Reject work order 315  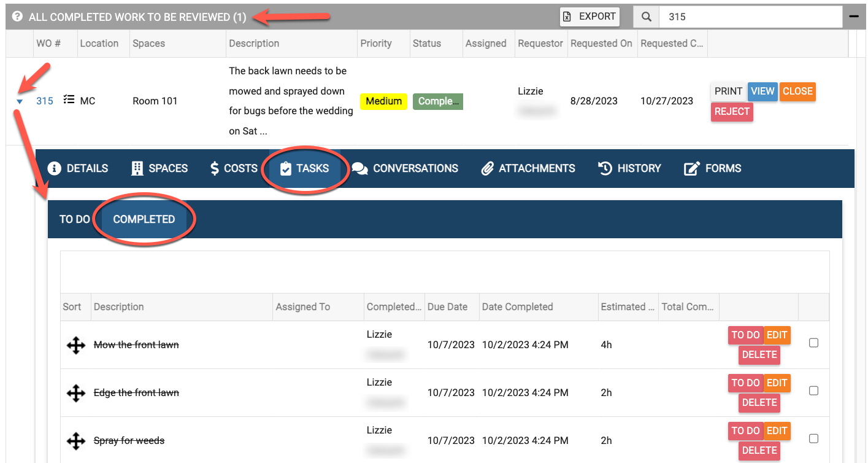click(732, 112)
